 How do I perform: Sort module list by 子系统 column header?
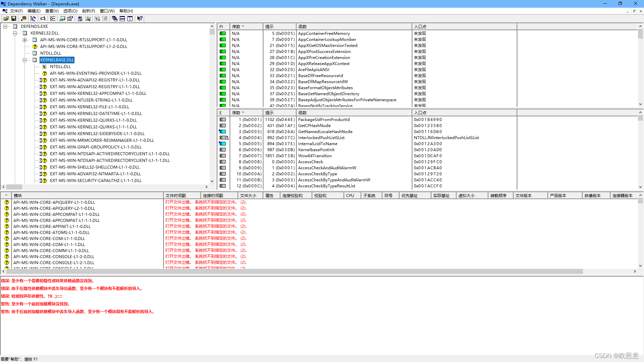[371, 195]
